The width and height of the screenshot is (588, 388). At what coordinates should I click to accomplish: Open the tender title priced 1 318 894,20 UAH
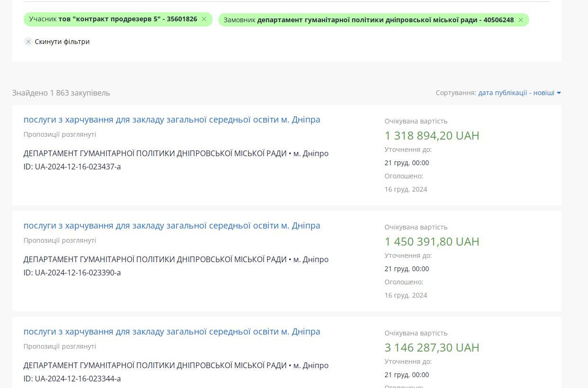172,120
